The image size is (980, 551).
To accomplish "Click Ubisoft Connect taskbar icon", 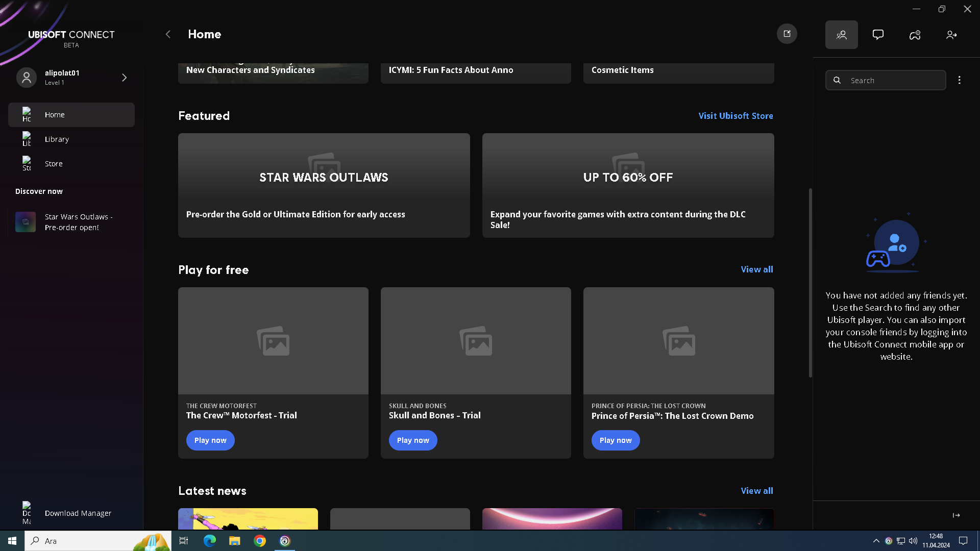I will (285, 541).
